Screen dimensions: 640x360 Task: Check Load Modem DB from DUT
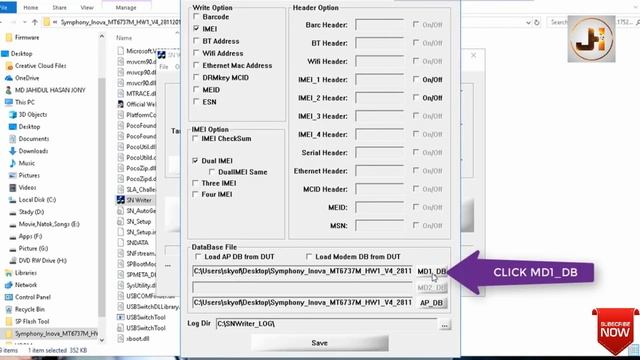click(309, 257)
